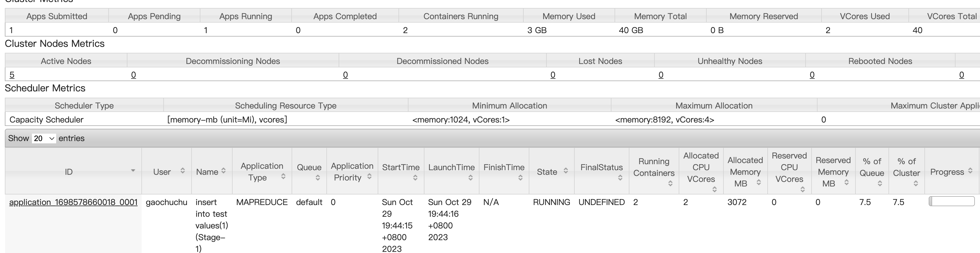
Task: Open the Rebooted Nodes count link
Action: (812, 75)
